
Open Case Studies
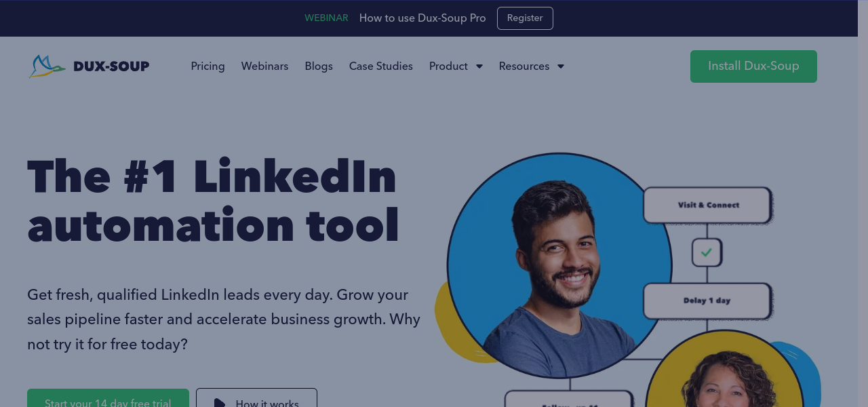(x=380, y=66)
